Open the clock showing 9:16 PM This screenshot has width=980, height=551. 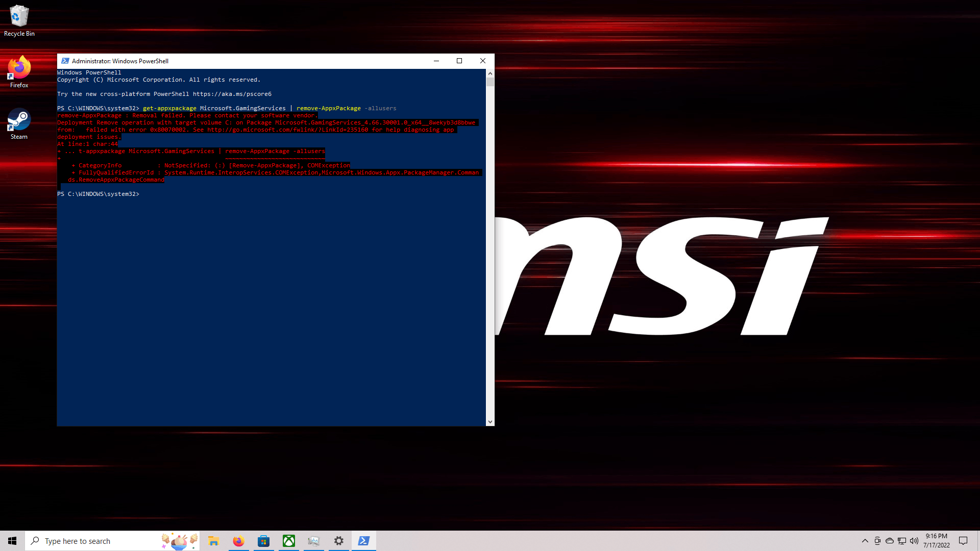pyautogui.click(x=936, y=541)
